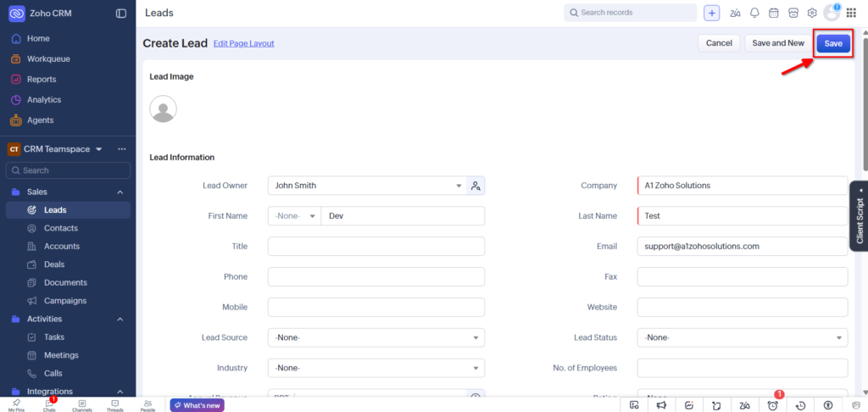Open Threads in the bottom bar
The image size is (868, 412).
(115, 405)
